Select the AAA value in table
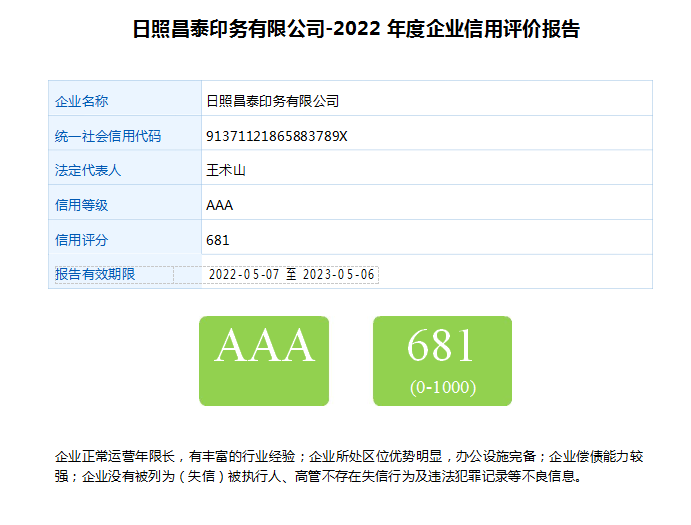 point(219,205)
